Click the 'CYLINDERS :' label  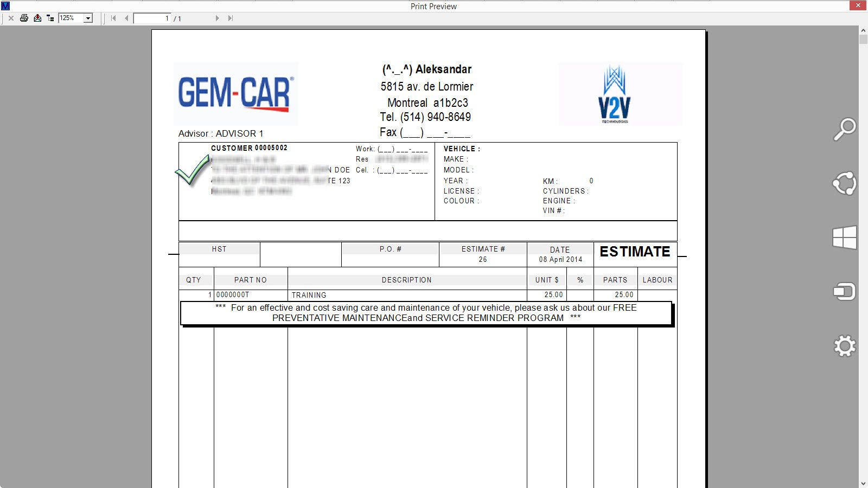[566, 191]
